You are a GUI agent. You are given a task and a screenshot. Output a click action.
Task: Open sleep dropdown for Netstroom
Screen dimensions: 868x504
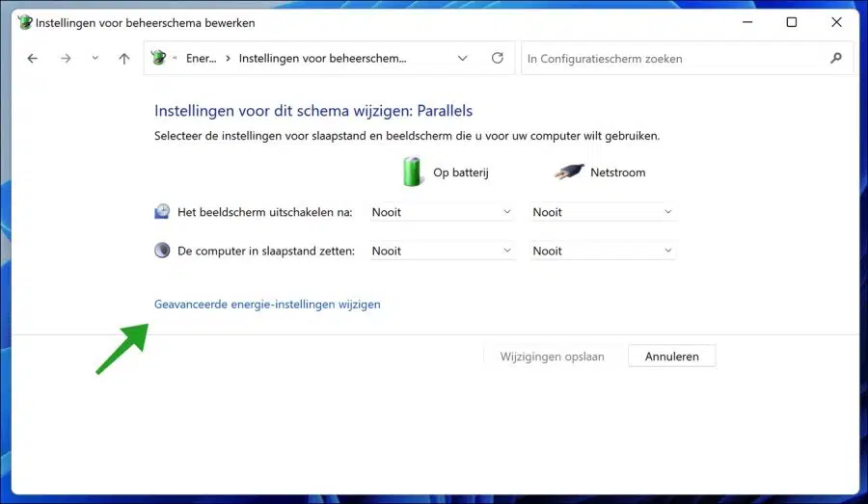click(603, 251)
